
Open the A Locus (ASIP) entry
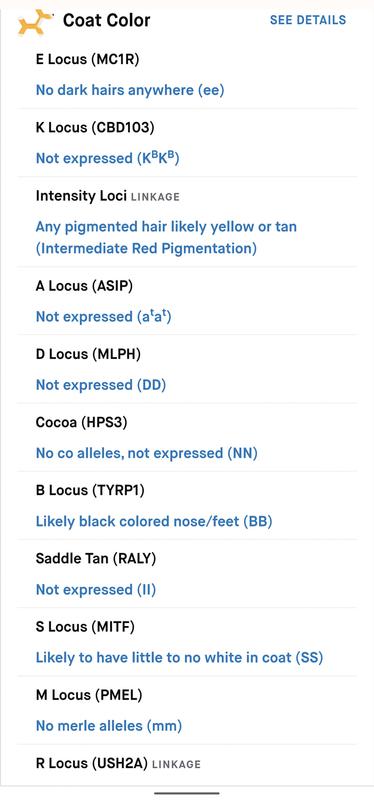coord(187,301)
